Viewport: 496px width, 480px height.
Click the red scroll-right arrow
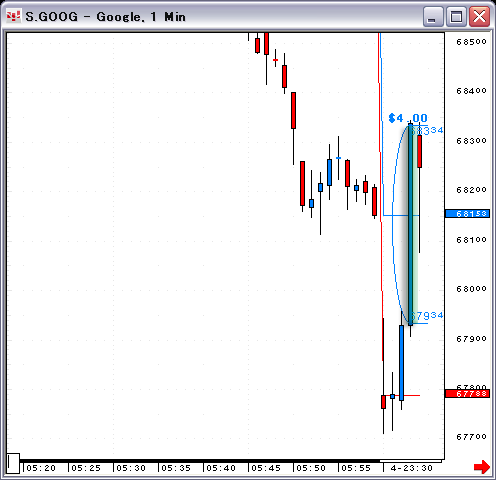(x=482, y=467)
